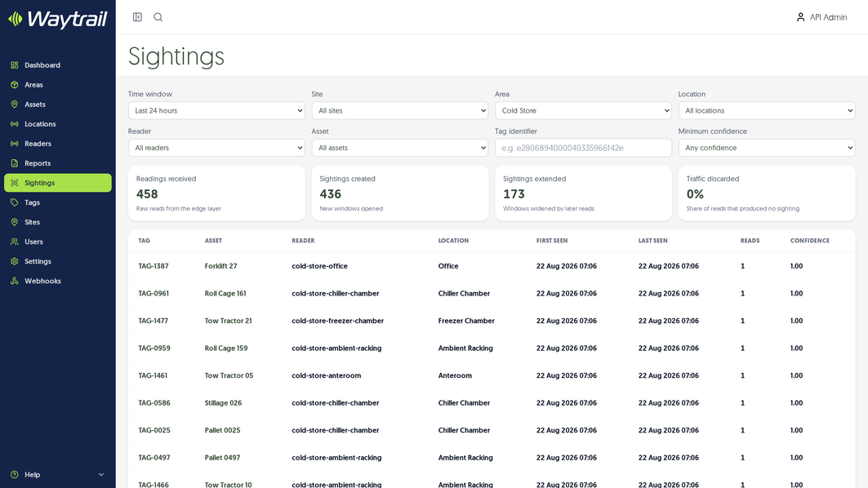Click the Users people icon
The image size is (868, 488).
15,242
